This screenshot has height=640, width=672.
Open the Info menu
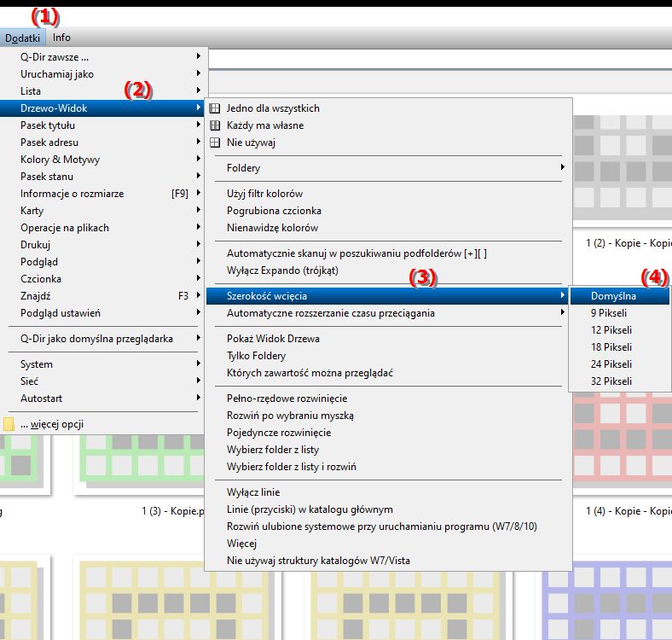[x=61, y=38]
